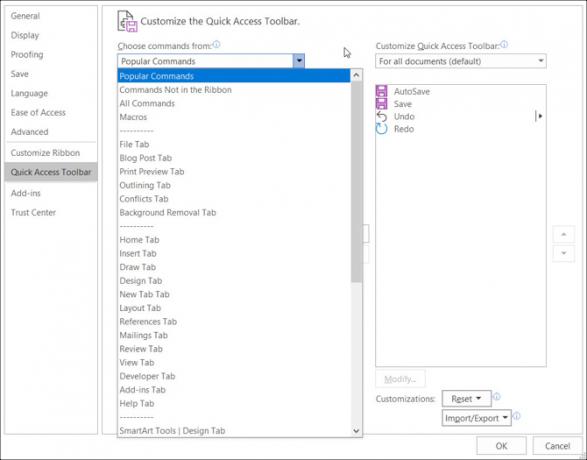Viewport: 587px width, 460px height.
Task: Select the Save floppy disk icon
Action: pos(381,104)
